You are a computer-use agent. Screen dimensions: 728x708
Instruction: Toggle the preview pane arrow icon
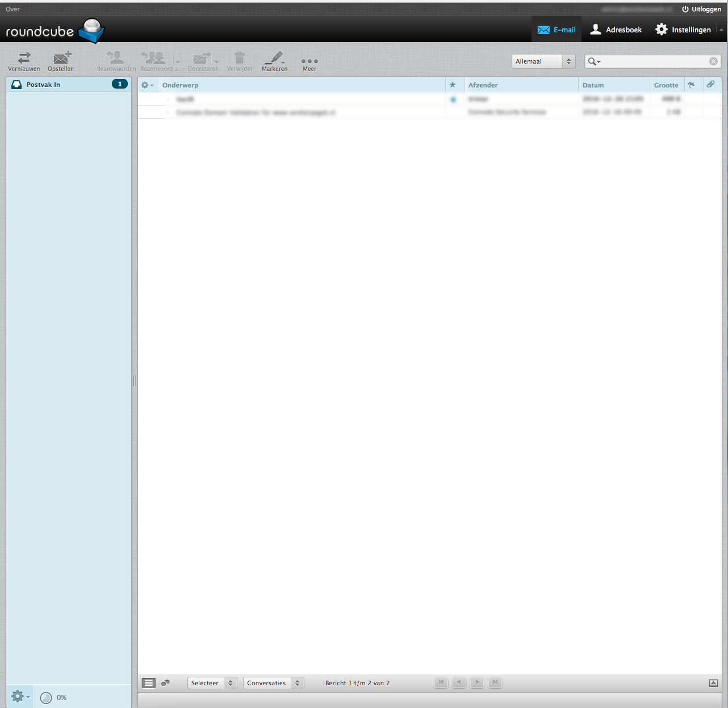(713, 683)
